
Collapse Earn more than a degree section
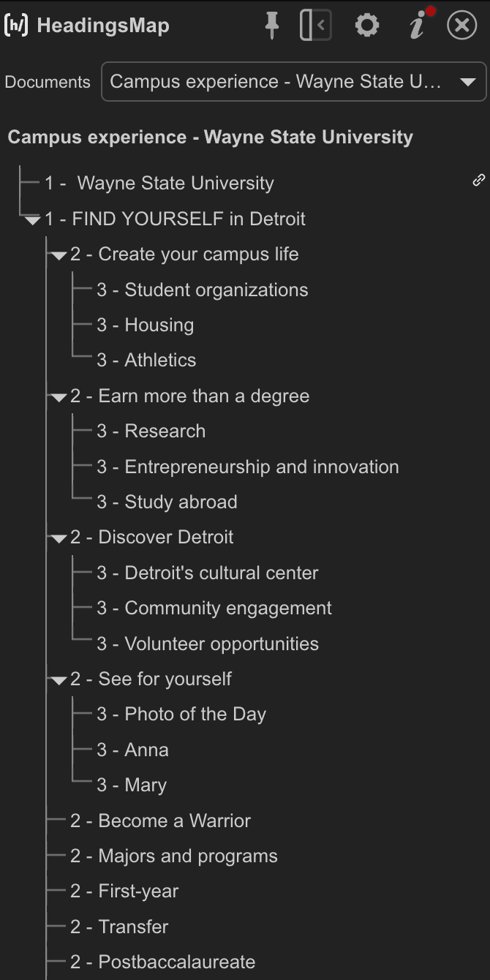point(59,397)
